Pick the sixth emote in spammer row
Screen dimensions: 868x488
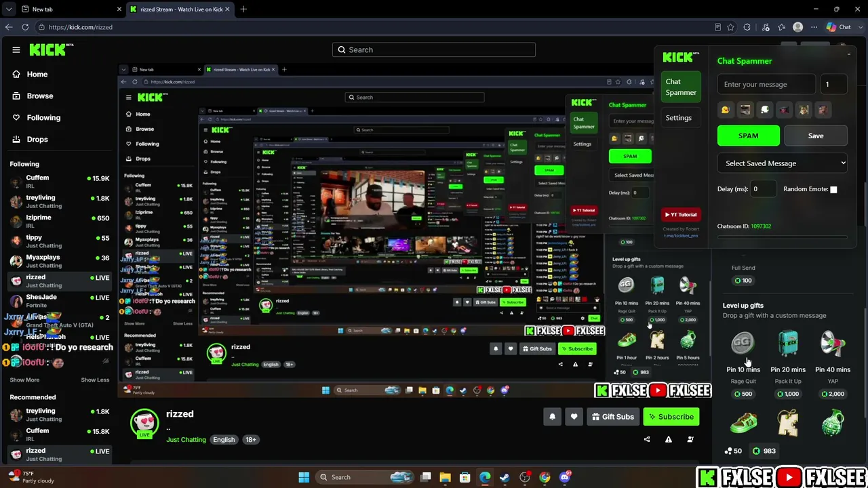pyautogui.click(x=823, y=110)
